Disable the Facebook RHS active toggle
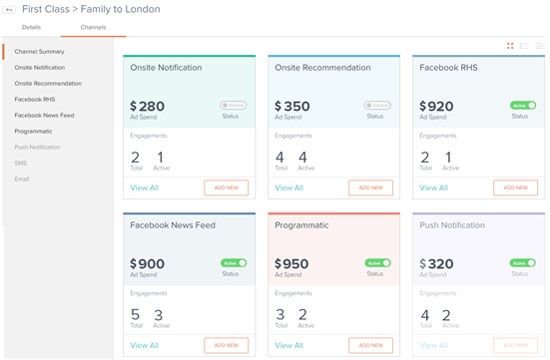 523,105
